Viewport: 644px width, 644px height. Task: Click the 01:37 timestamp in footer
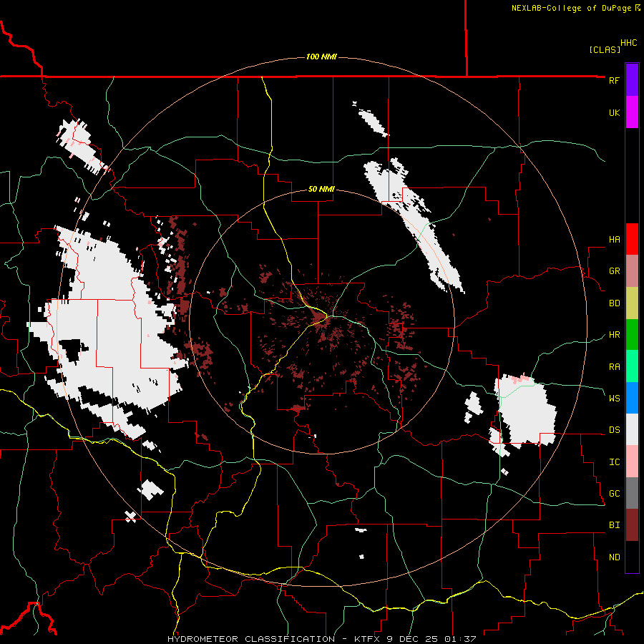(459, 639)
